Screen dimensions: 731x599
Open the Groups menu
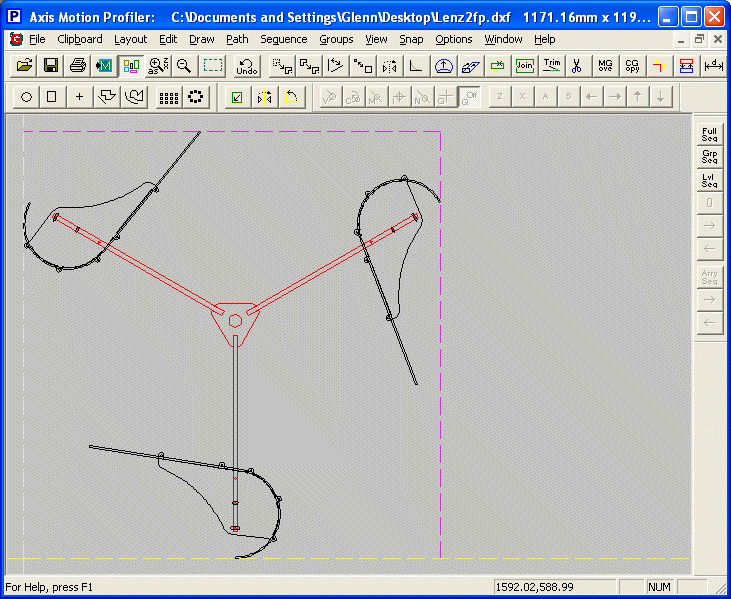(x=336, y=39)
